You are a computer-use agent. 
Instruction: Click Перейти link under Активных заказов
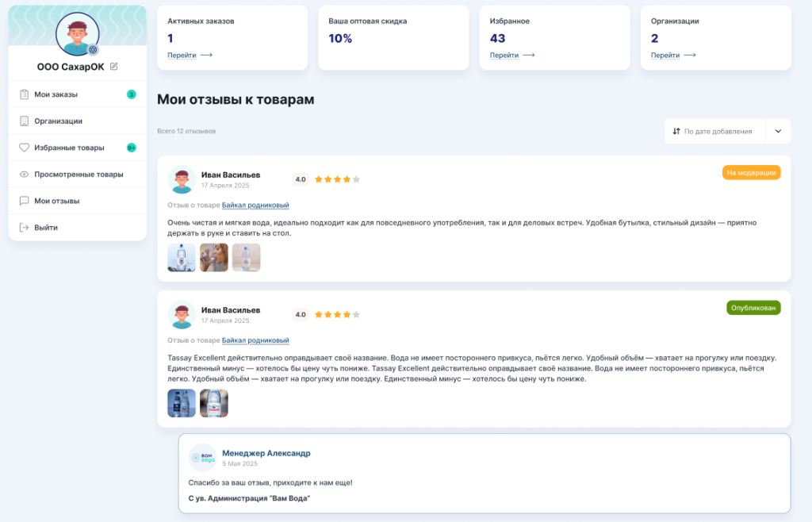190,56
